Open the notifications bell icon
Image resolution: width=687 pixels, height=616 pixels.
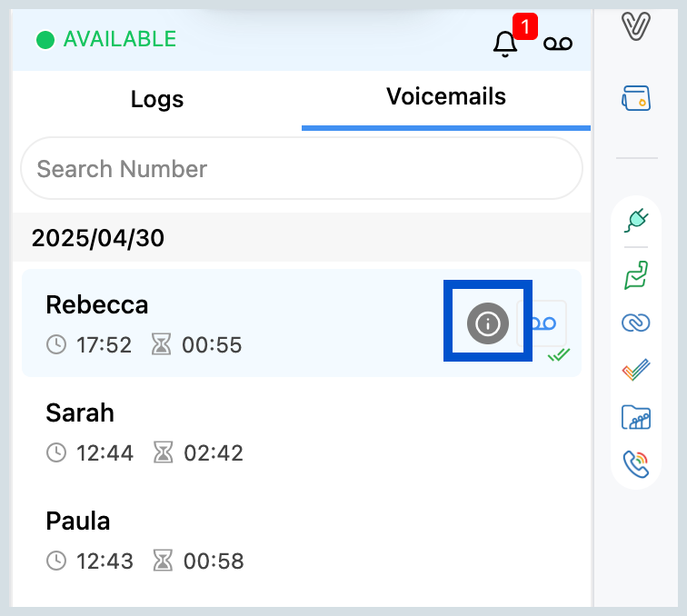[x=504, y=44]
